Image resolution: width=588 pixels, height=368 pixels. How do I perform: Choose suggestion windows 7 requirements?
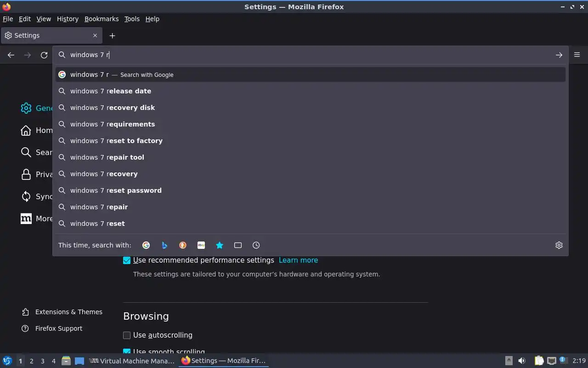tap(311, 124)
